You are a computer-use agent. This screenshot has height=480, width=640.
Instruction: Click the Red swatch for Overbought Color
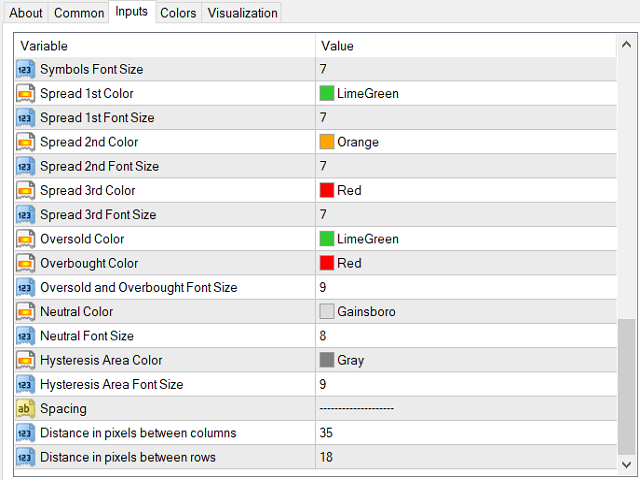327,263
